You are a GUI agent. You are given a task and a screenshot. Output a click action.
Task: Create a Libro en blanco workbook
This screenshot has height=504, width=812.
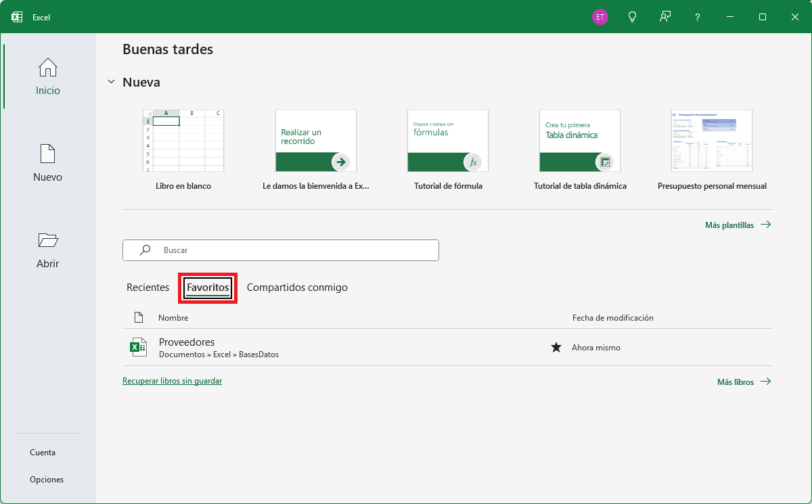183,150
